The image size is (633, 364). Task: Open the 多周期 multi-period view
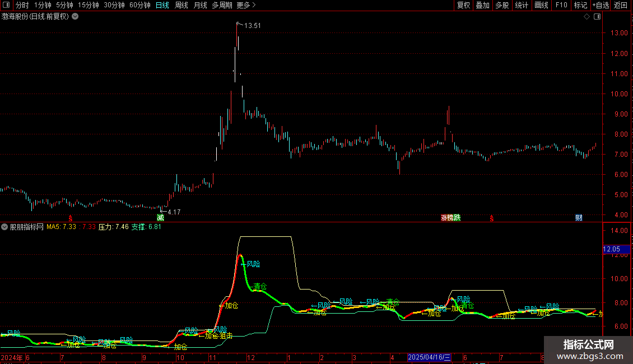222,5
